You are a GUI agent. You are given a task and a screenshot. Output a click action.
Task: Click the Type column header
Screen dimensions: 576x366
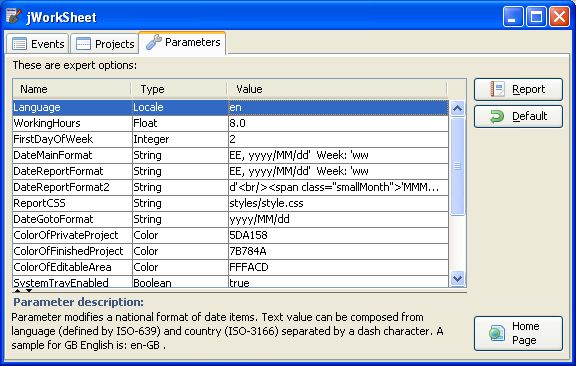[x=179, y=89]
